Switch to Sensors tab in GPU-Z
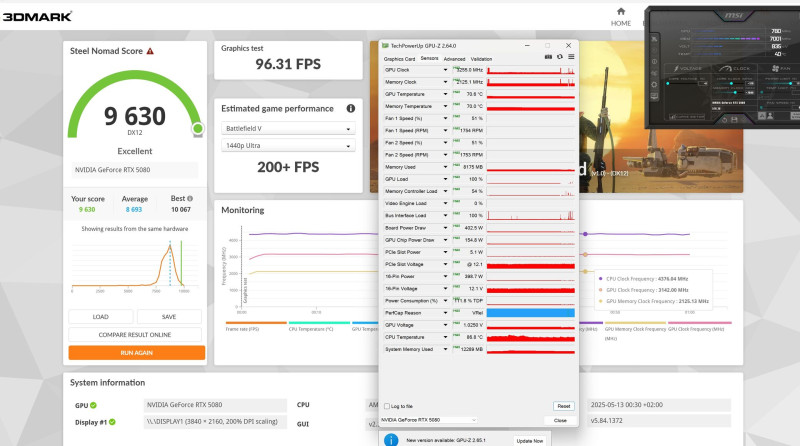The image size is (800, 446). pos(429,59)
